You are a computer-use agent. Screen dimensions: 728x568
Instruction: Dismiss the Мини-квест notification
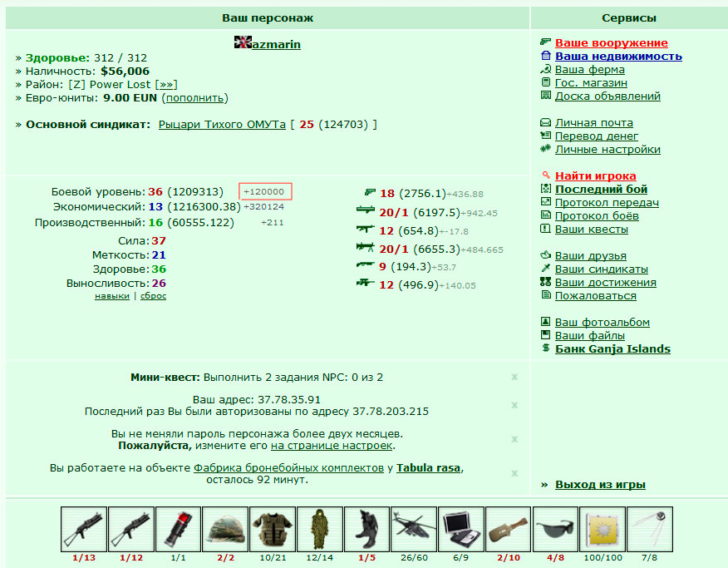pyautogui.click(x=514, y=377)
